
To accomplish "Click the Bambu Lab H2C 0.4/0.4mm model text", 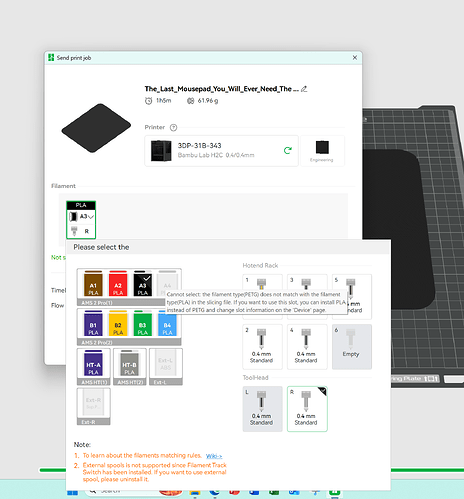I will tap(216, 155).
